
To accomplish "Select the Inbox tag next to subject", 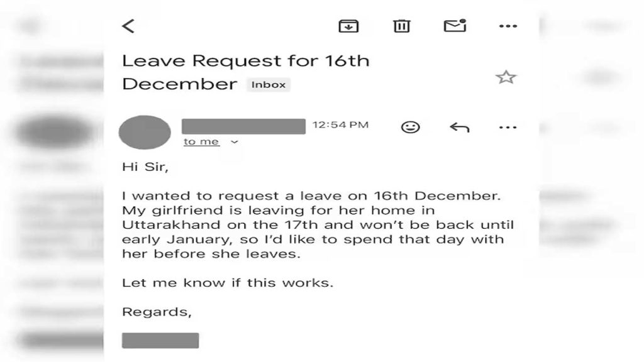I will (269, 84).
